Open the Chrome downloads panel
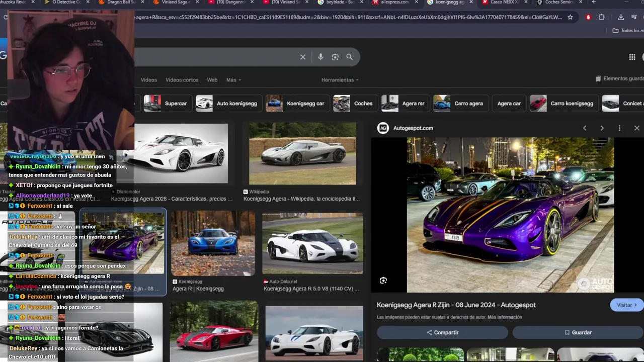The height and width of the screenshot is (362, 644). [621, 17]
